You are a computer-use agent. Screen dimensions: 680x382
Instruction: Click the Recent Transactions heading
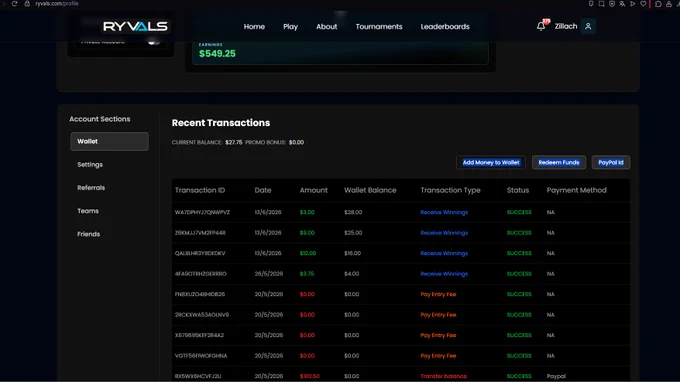coord(221,123)
